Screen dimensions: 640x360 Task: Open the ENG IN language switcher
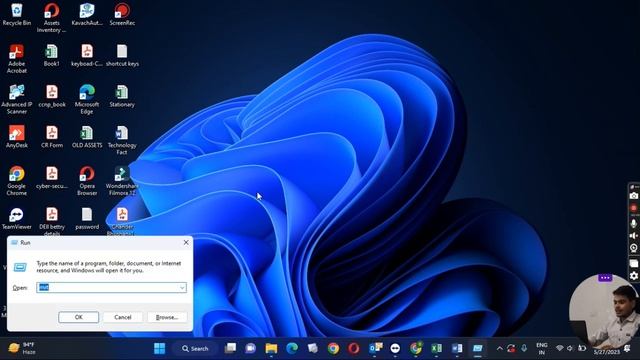[x=542, y=349]
